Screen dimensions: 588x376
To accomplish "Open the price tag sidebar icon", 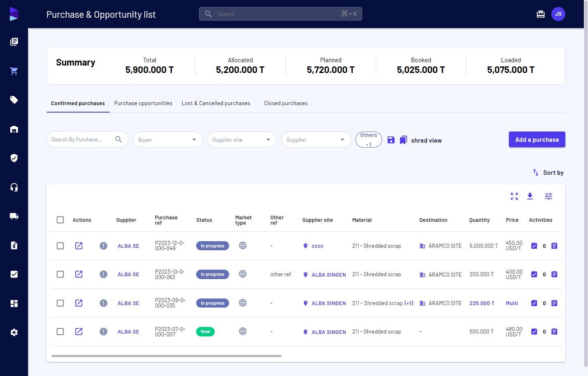I will [x=14, y=100].
